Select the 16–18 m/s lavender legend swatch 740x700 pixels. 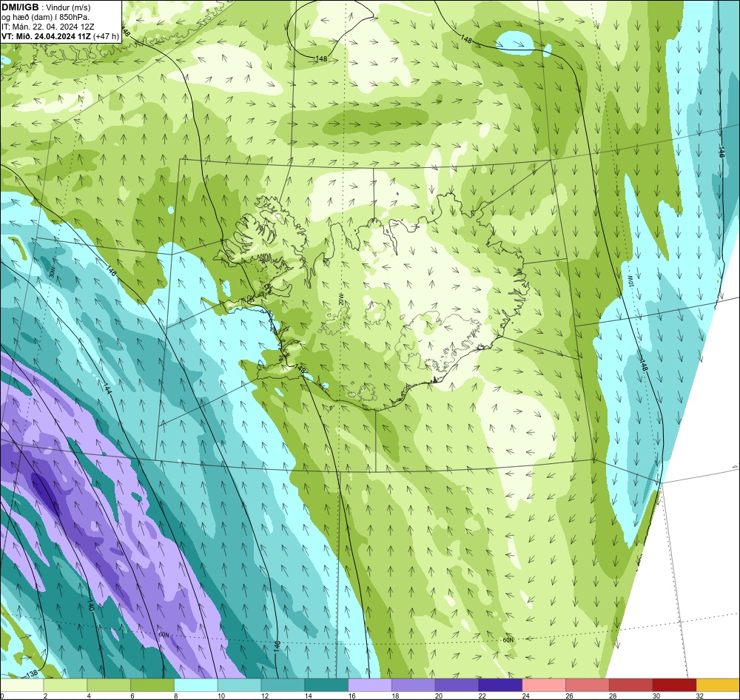370,685
